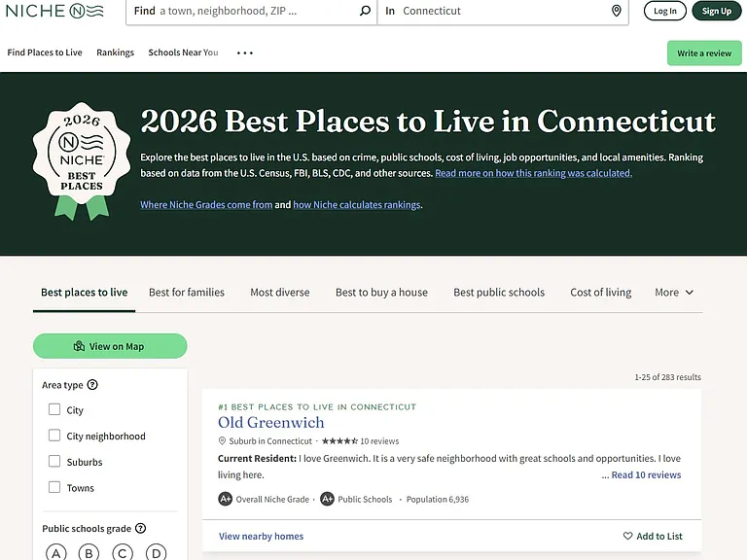Switch to Best public schools tab
Screen dimensions: 747x560
point(499,293)
